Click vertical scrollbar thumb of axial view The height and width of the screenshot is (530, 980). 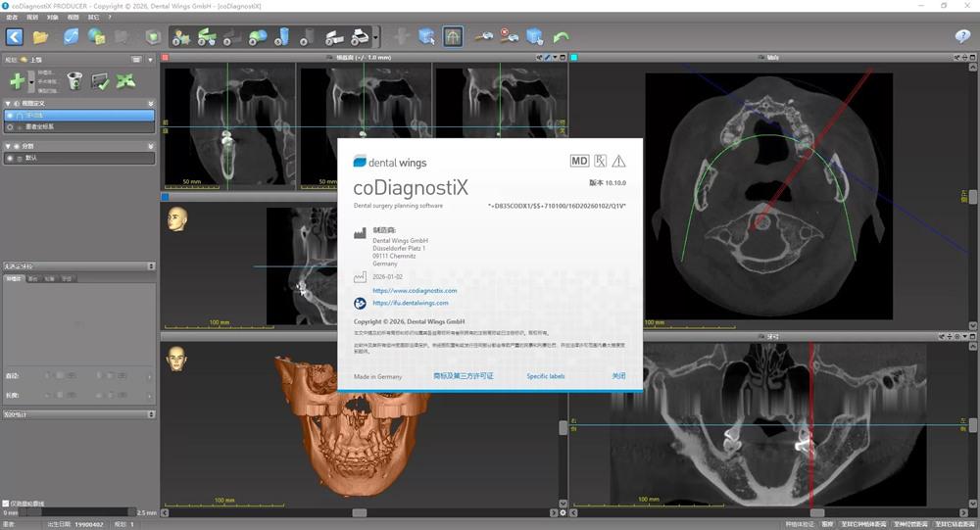(973, 197)
